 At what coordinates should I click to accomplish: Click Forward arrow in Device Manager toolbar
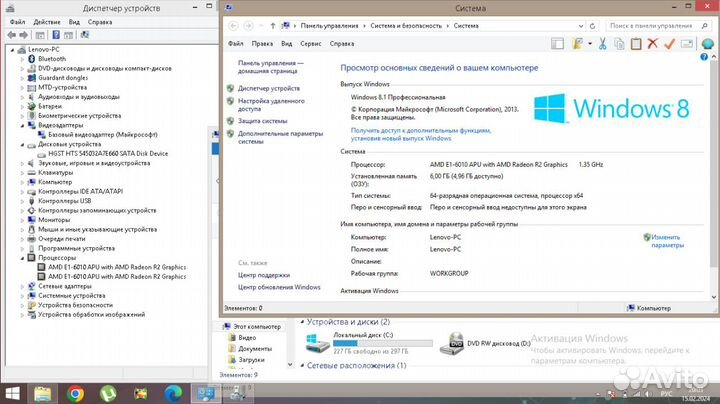click(x=23, y=35)
